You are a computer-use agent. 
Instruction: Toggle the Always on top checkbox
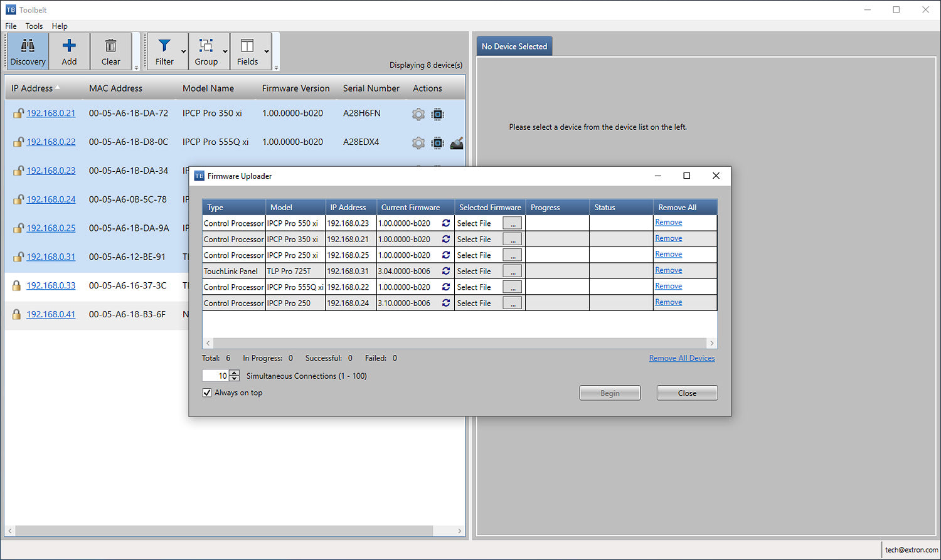(207, 393)
